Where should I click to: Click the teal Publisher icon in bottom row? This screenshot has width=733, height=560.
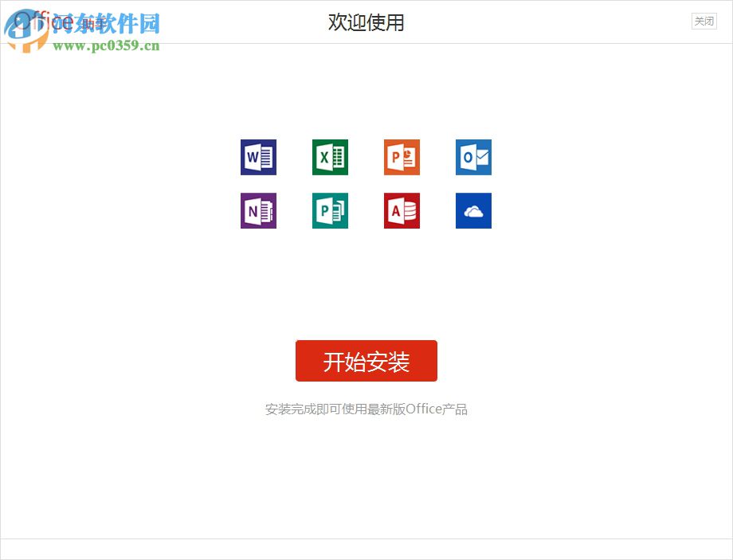pyautogui.click(x=329, y=210)
